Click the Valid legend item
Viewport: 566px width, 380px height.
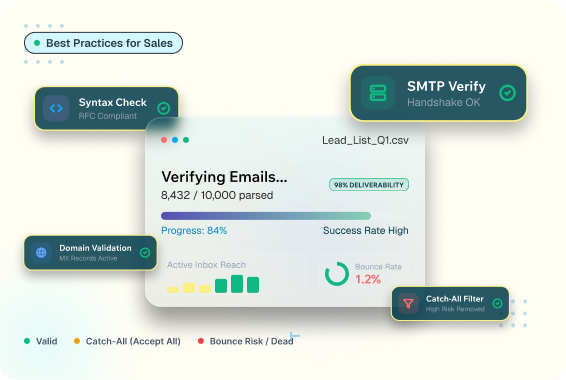coord(40,341)
